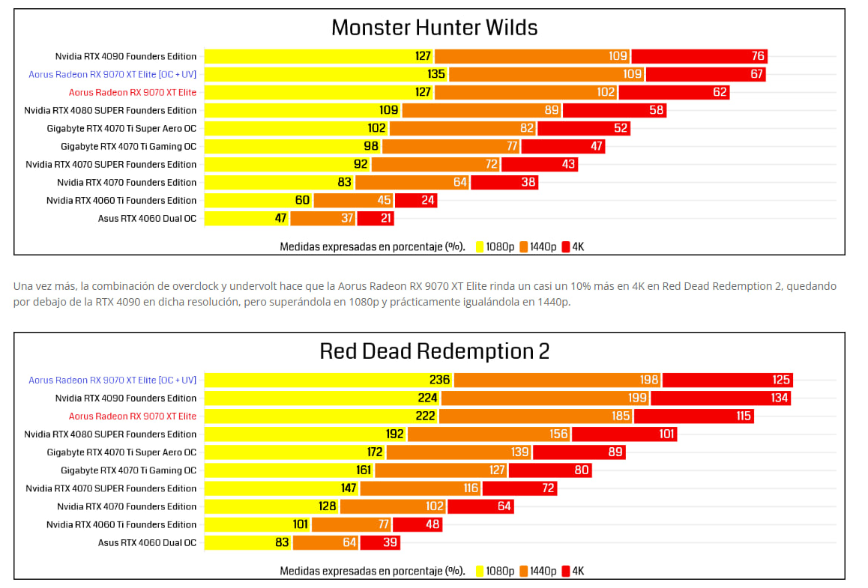Toggle the 4K legend swatch in Red Dead Redemption 2
The height and width of the screenshot is (588, 868).
coord(566,571)
